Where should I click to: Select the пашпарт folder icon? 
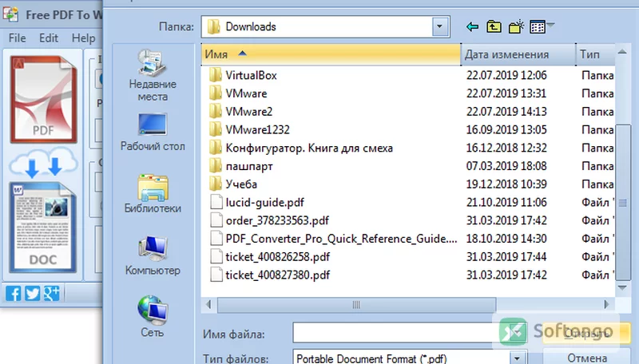[x=215, y=166]
